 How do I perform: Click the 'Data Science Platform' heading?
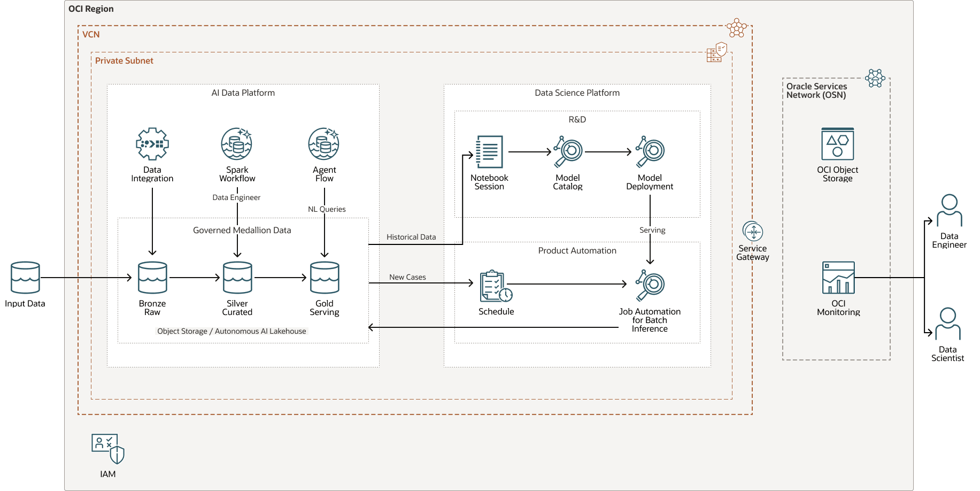click(x=577, y=93)
